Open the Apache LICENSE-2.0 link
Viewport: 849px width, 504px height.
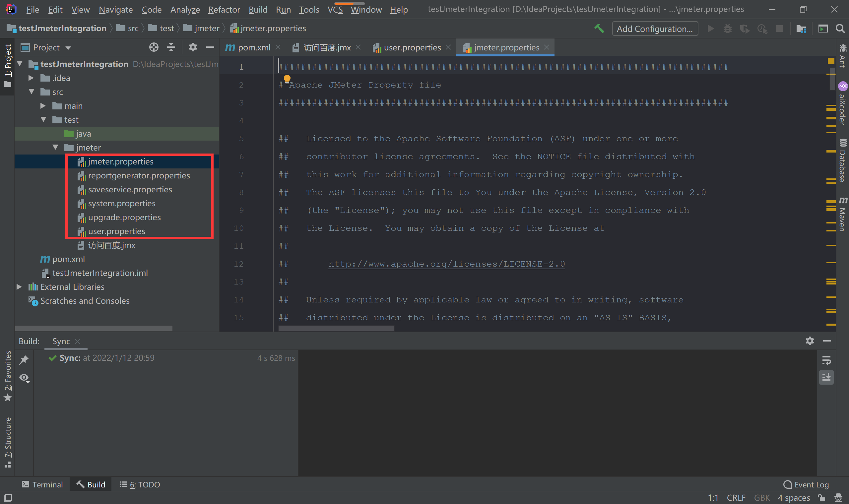(x=446, y=264)
